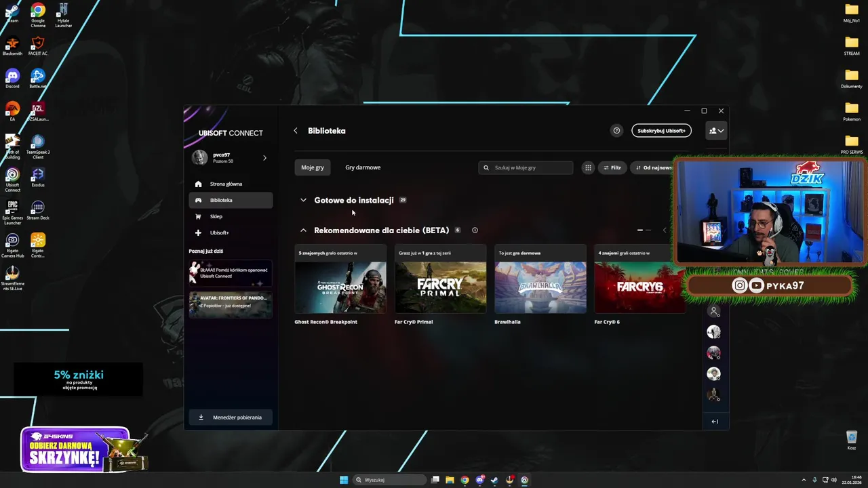Open the BŁAAA! Pomóż królikom news card
Screen dimensions: 868x488
(231, 272)
